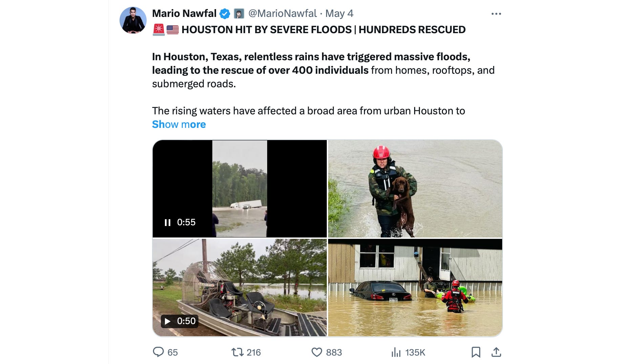
Task: Click the blue verified checkmark badge
Action: tap(225, 14)
